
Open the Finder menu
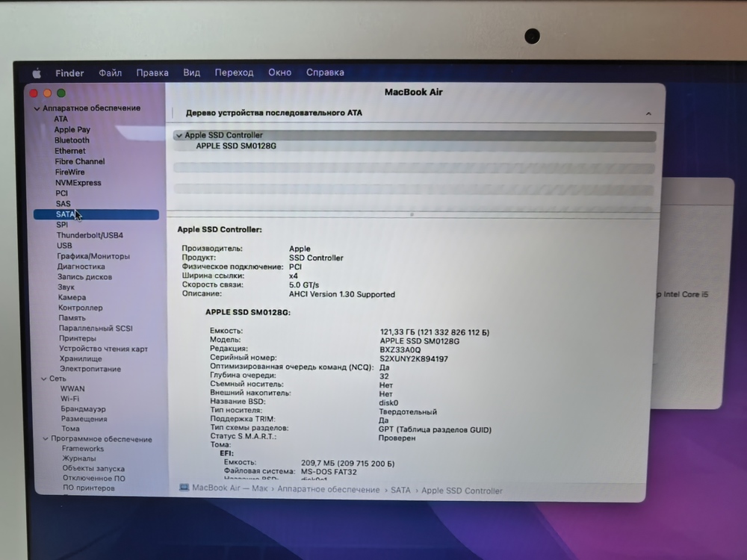click(x=69, y=73)
